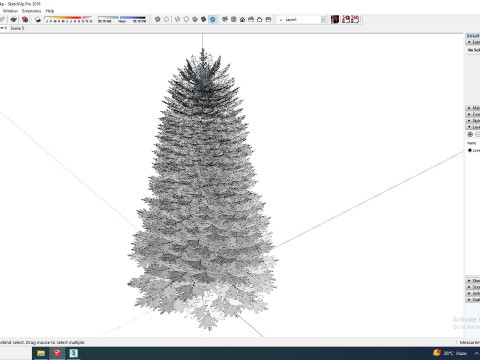
Task: Click the red-black extension icon after layer dropdown
Action: click(x=335, y=19)
